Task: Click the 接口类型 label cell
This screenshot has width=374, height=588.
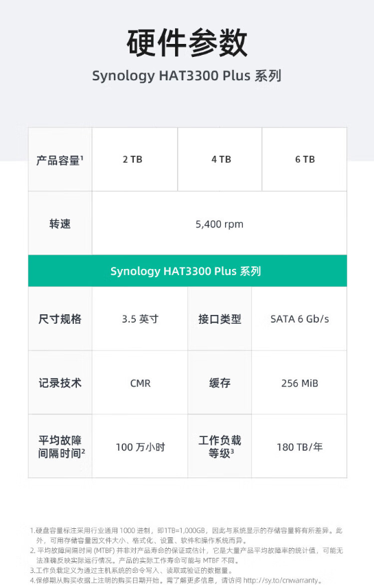Action: [x=220, y=319]
